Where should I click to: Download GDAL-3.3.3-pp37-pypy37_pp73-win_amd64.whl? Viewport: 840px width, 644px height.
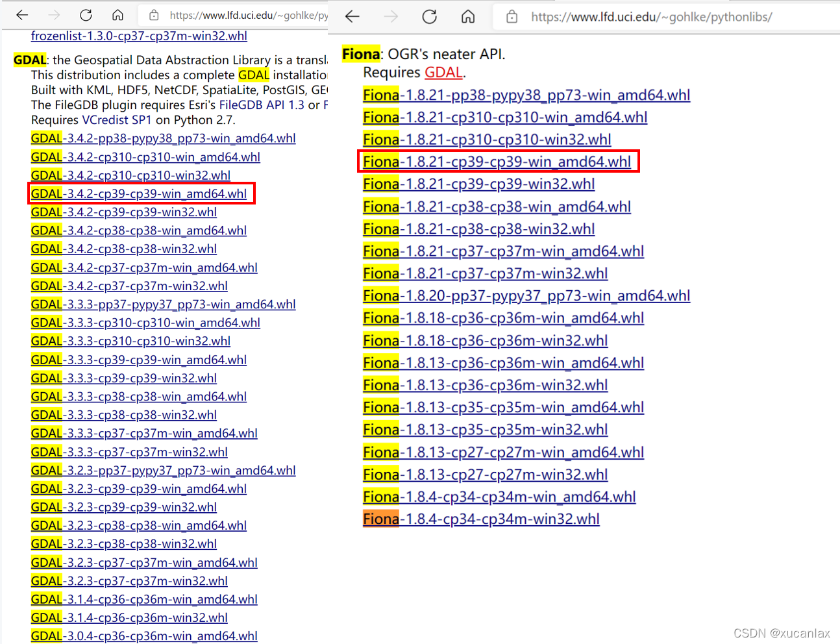(164, 304)
